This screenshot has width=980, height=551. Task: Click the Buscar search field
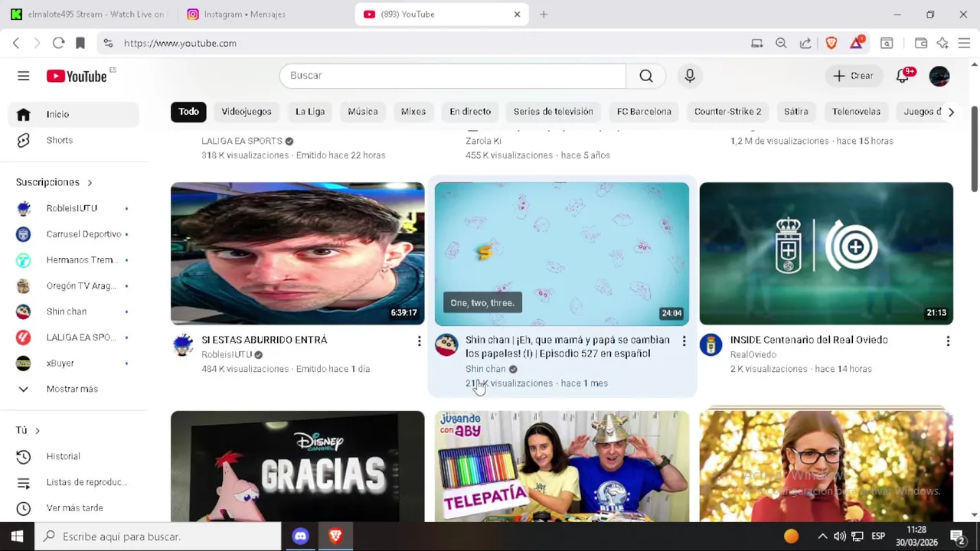coord(453,76)
